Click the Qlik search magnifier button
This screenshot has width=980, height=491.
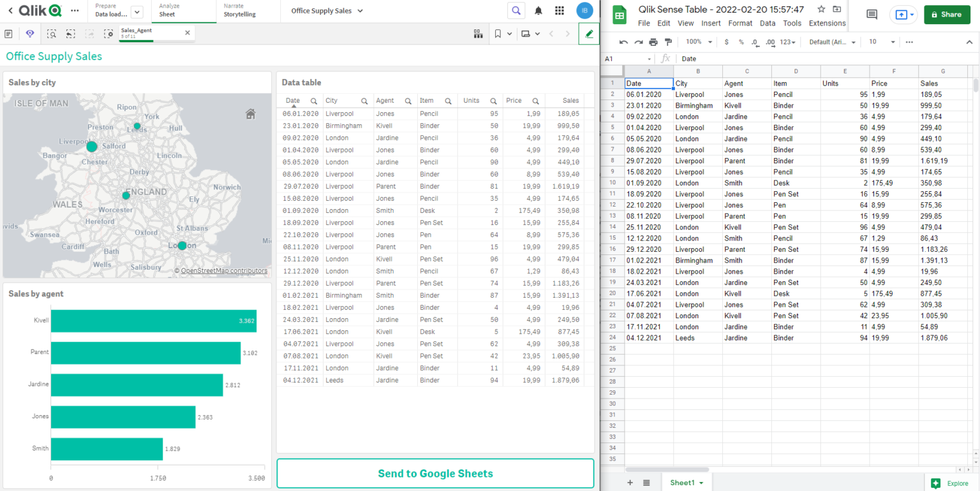516,11
